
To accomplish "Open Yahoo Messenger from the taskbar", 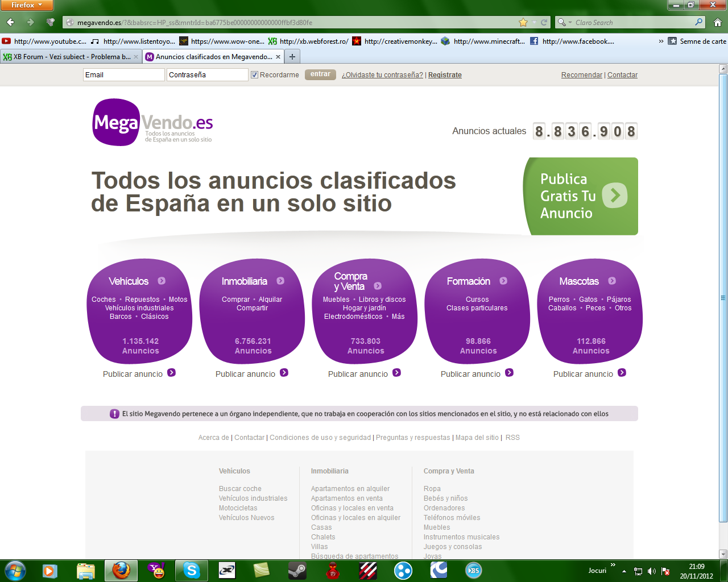I will point(156,570).
